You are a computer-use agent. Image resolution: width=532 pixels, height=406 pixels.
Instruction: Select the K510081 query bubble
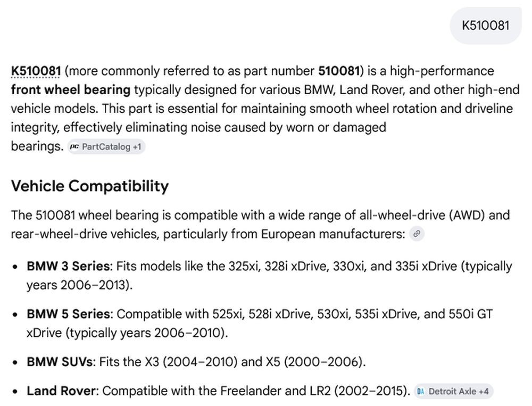[x=486, y=26]
